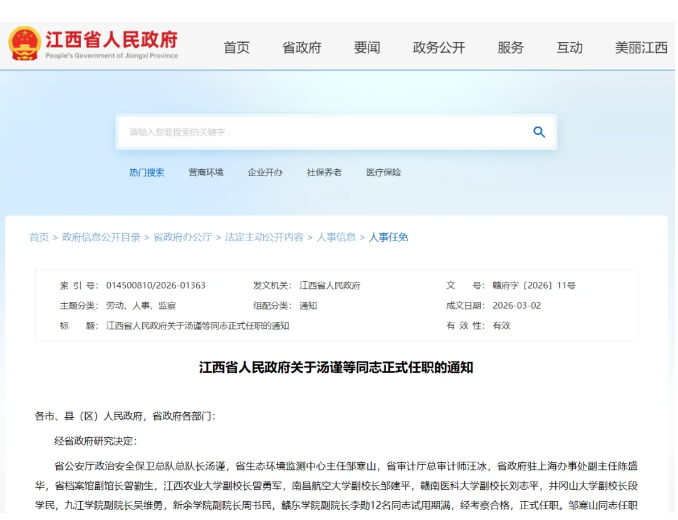Select index number 014500810/2026-01363
Image resolution: width=678 pixels, height=520 pixels.
[x=156, y=285]
